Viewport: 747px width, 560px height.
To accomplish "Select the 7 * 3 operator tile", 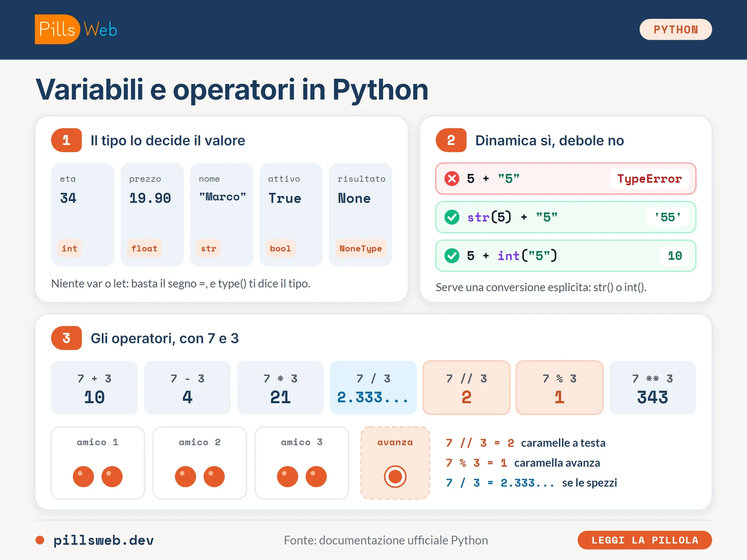I will 280,387.
